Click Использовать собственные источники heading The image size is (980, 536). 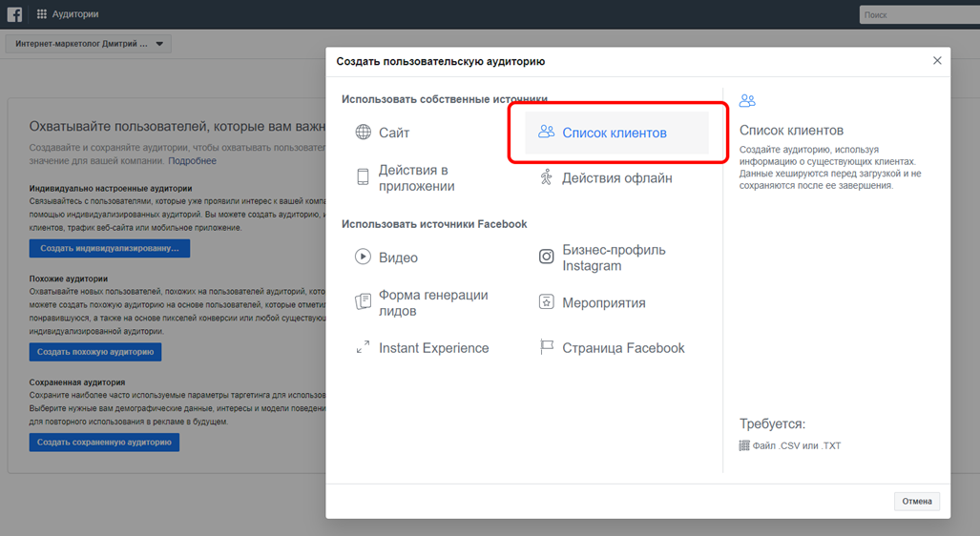click(445, 98)
